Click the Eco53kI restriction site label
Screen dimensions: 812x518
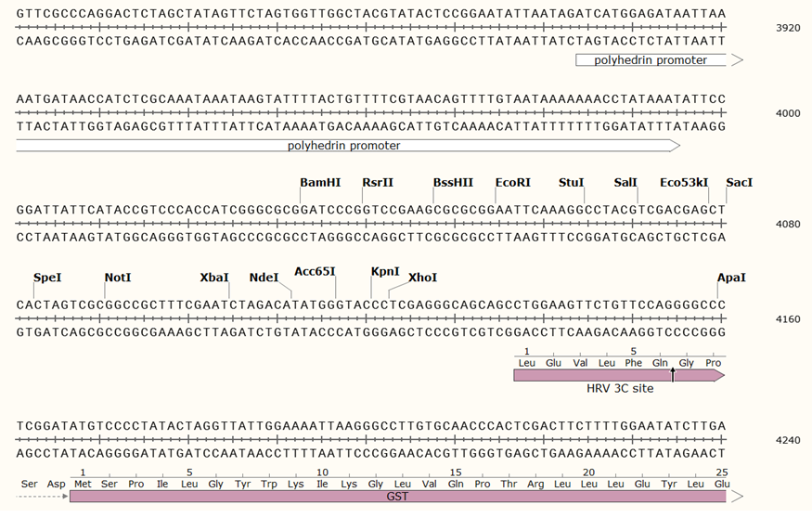[683, 182]
